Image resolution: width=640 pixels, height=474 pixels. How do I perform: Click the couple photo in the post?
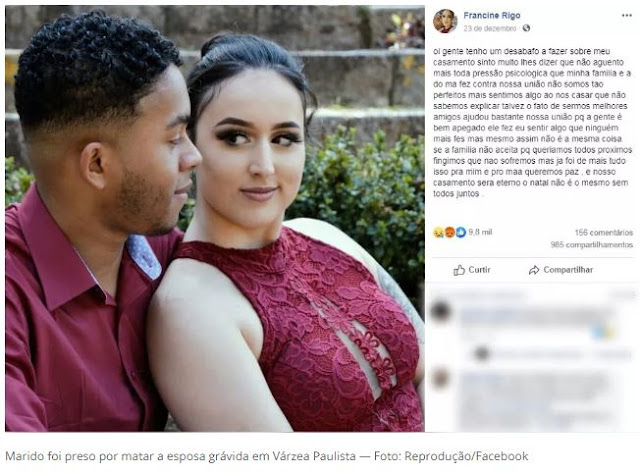click(215, 218)
